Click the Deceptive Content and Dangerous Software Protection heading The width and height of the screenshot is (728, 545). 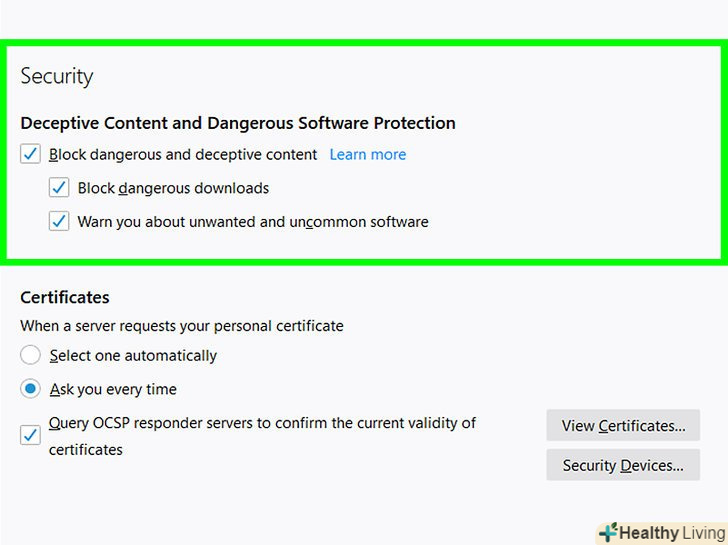[x=238, y=123]
